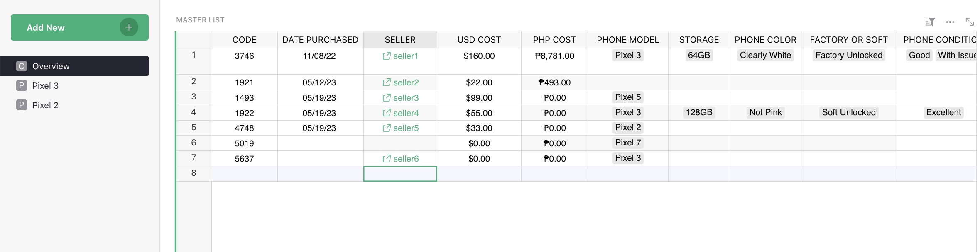Click the plus icon in Add New
The image size is (980, 252).
tap(129, 27)
